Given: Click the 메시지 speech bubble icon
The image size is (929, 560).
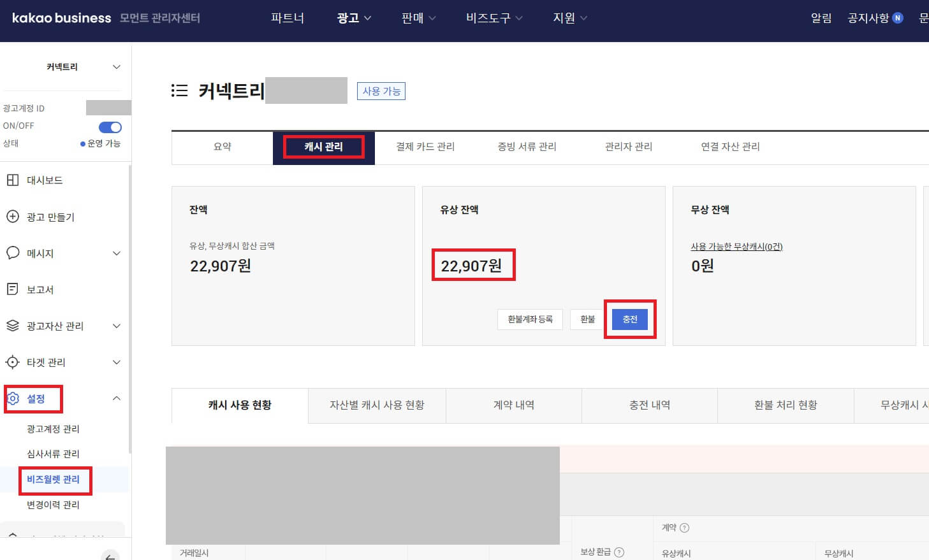Looking at the screenshot, I should point(14,253).
